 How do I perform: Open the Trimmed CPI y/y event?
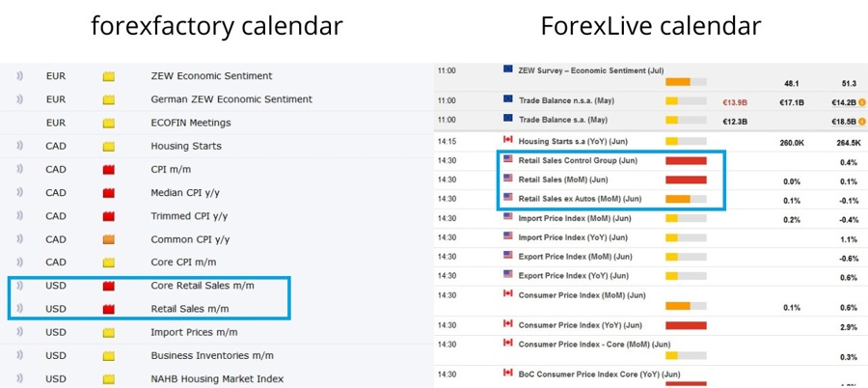tap(189, 216)
